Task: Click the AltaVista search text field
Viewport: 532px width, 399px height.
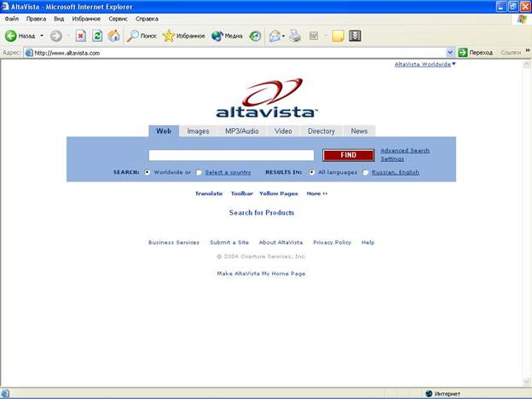Action: tap(231, 155)
